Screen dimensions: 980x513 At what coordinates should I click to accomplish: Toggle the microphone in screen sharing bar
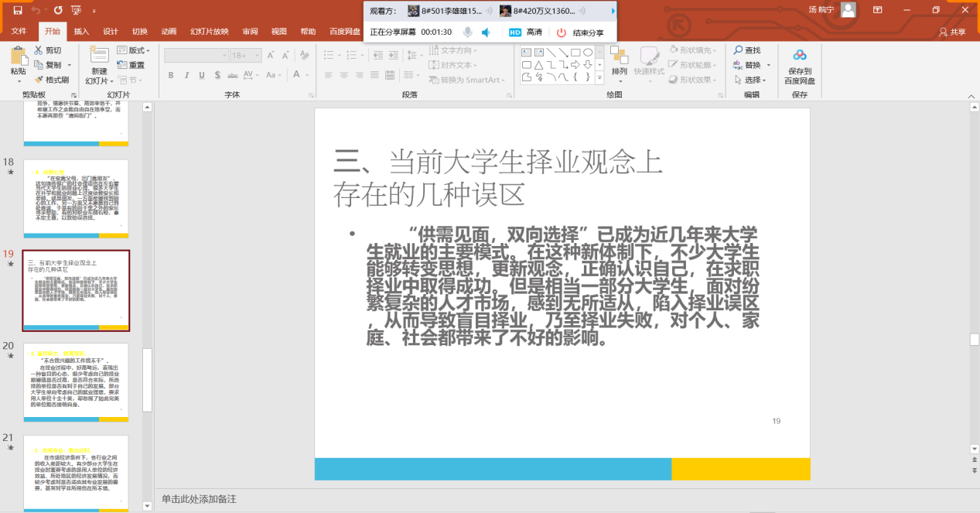tap(468, 32)
